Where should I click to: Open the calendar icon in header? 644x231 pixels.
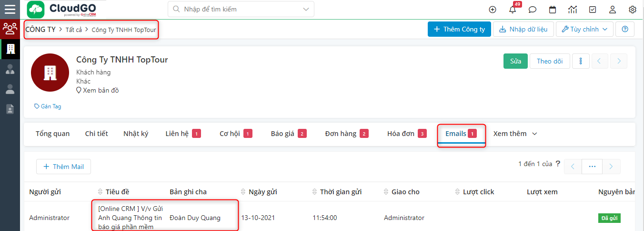point(553,10)
